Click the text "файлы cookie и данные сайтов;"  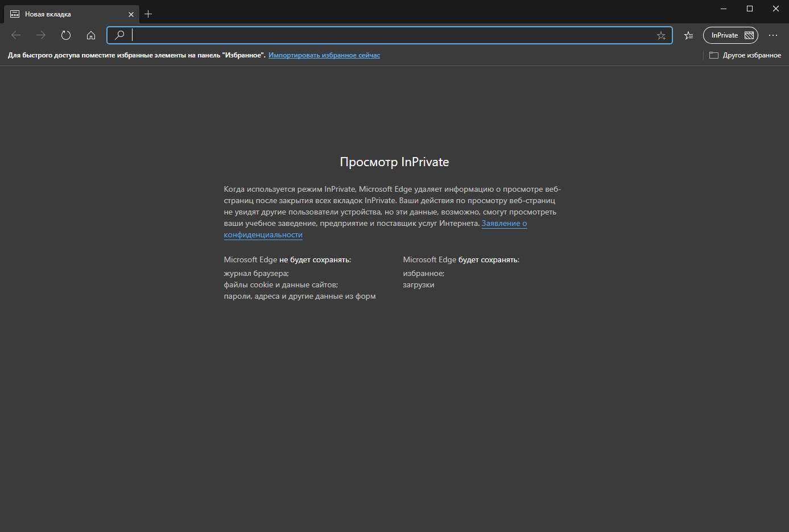pyautogui.click(x=280, y=285)
